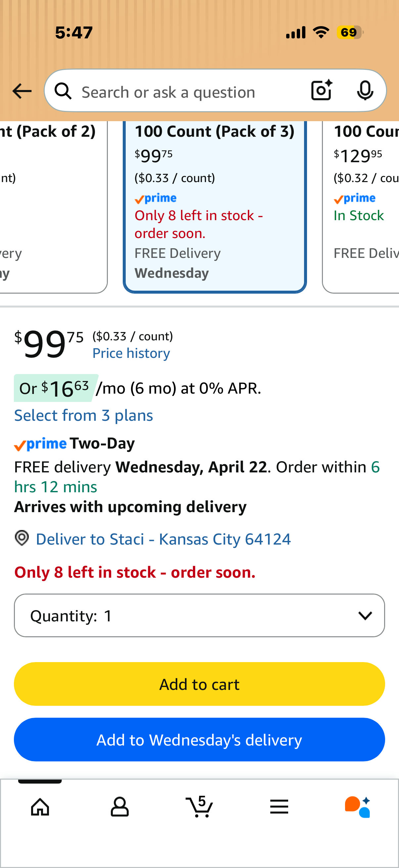Go to Home tab icon
The width and height of the screenshot is (399, 868).
(40, 807)
